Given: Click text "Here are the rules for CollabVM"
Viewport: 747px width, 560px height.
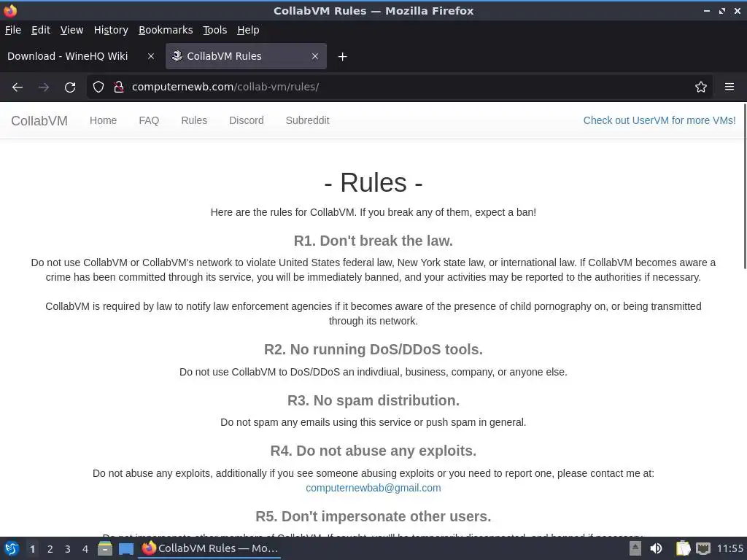Looking at the screenshot, I should click(283, 212).
